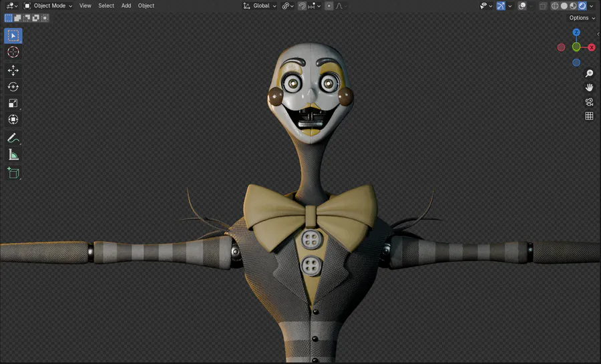Toggle X-ray display

tap(543, 6)
